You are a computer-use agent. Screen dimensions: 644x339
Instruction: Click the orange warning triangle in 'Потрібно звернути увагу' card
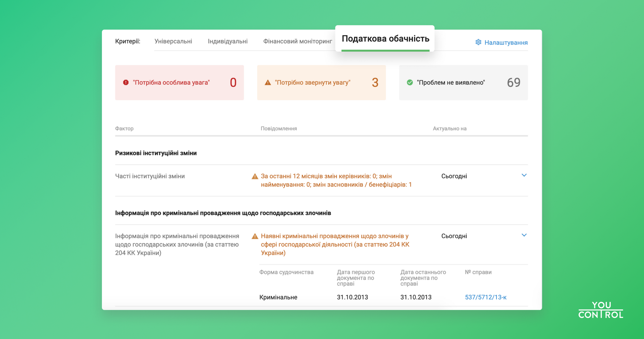268,82
